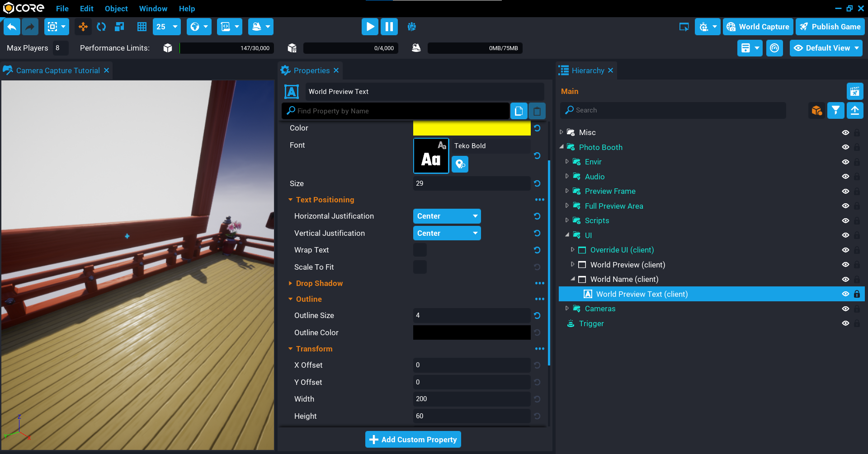Open the Object menu

coord(116,9)
